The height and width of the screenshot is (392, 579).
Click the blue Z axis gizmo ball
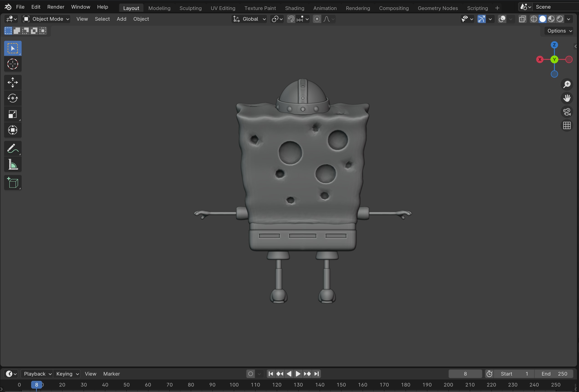coord(554,45)
